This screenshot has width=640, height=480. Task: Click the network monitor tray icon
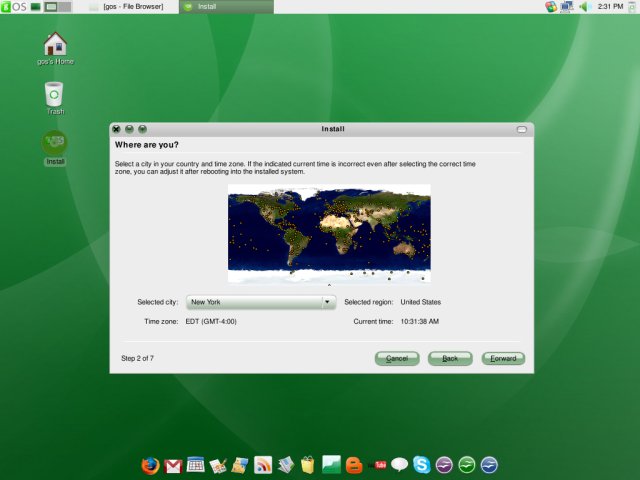pyautogui.click(x=567, y=7)
